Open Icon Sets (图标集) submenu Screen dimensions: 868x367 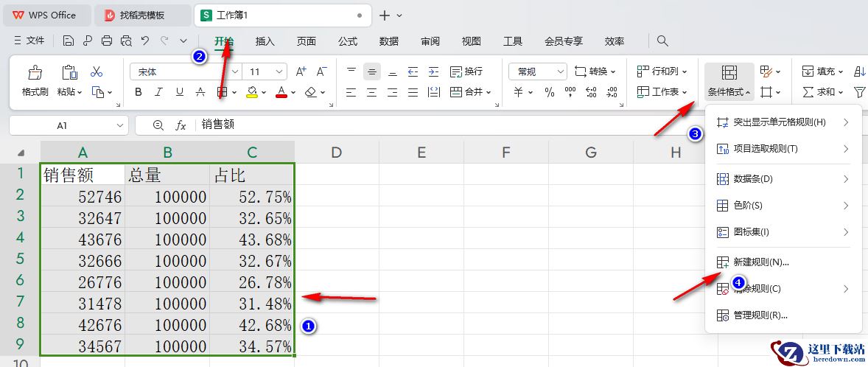click(783, 232)
